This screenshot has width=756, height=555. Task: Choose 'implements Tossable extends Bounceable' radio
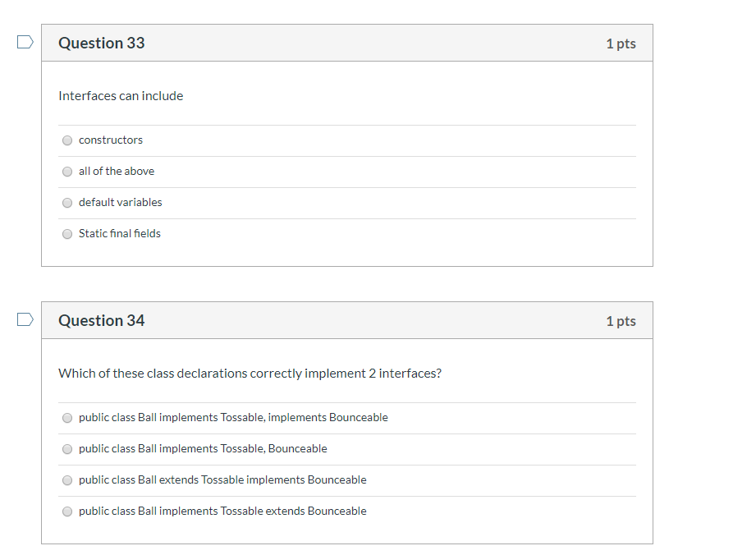[67, 511]
